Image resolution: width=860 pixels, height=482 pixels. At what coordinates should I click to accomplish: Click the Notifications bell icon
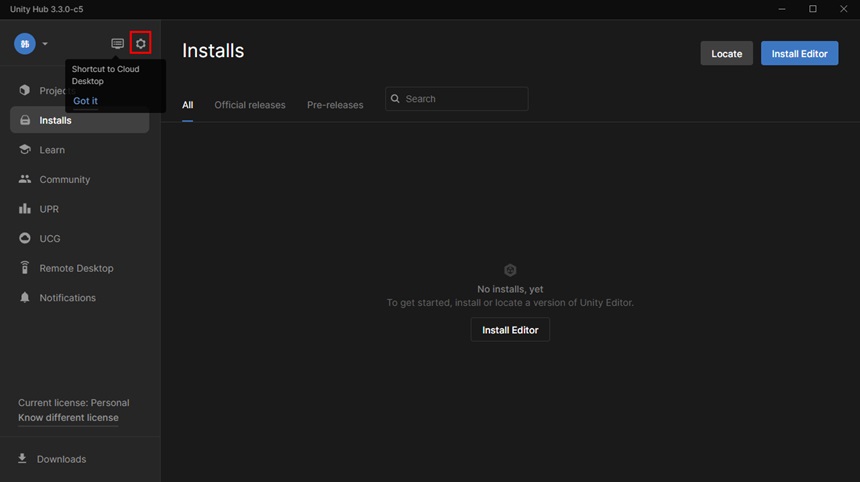click(x=25, y=297)
